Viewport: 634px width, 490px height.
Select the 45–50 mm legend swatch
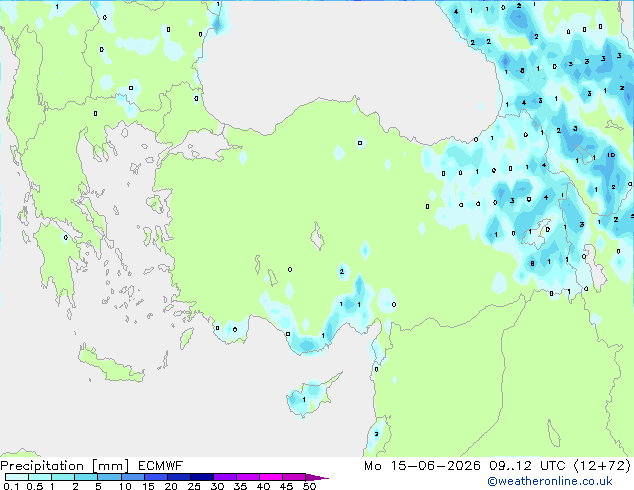click(294, 477)
